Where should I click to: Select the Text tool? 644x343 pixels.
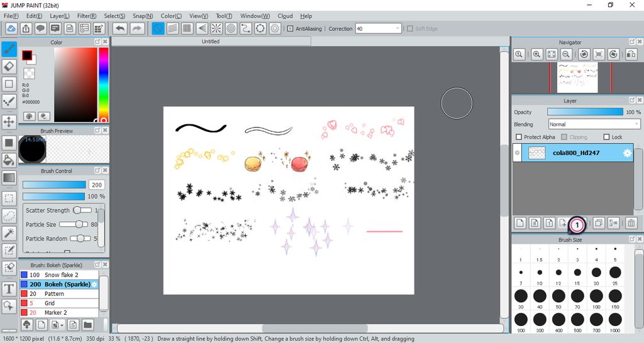point(9,289)
